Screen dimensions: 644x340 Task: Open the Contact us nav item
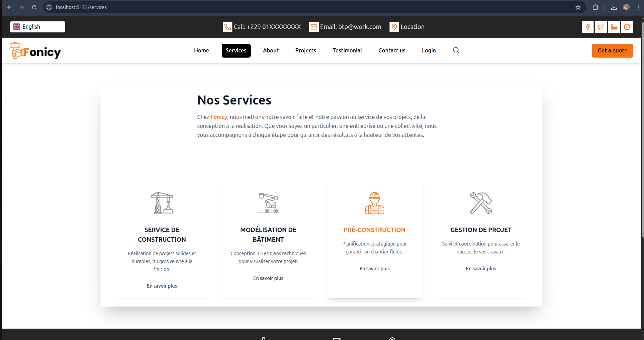(392, 51)
